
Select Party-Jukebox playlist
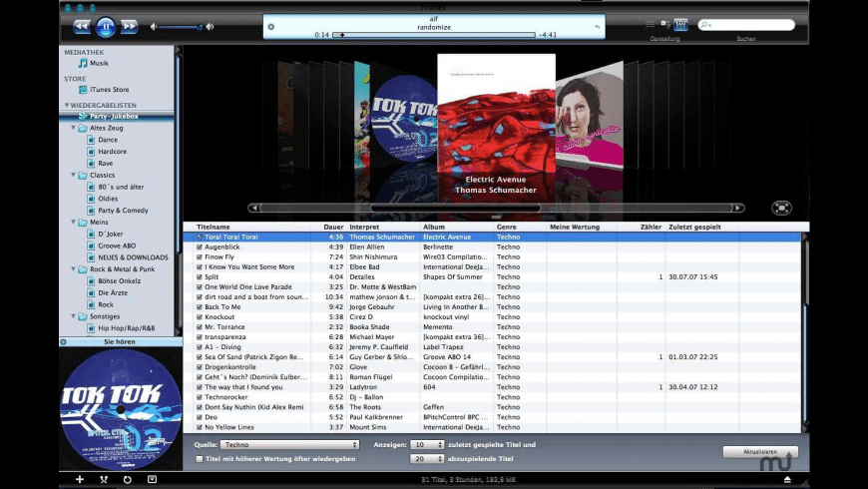coord(117,116)
